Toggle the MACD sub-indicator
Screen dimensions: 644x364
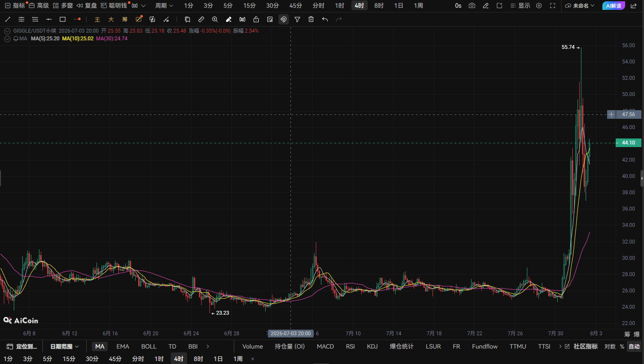point(325,346)
